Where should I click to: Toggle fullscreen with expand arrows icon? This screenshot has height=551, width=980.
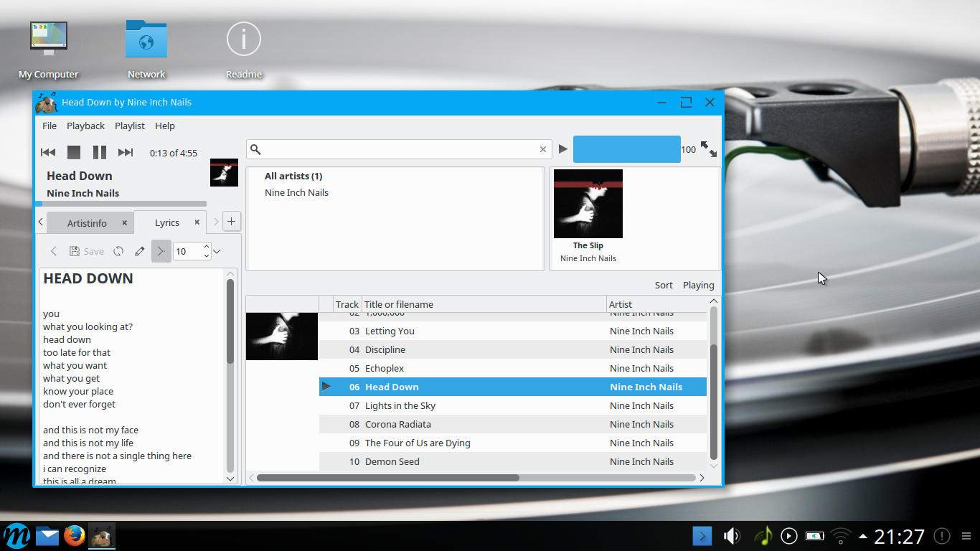coord(709,149)
